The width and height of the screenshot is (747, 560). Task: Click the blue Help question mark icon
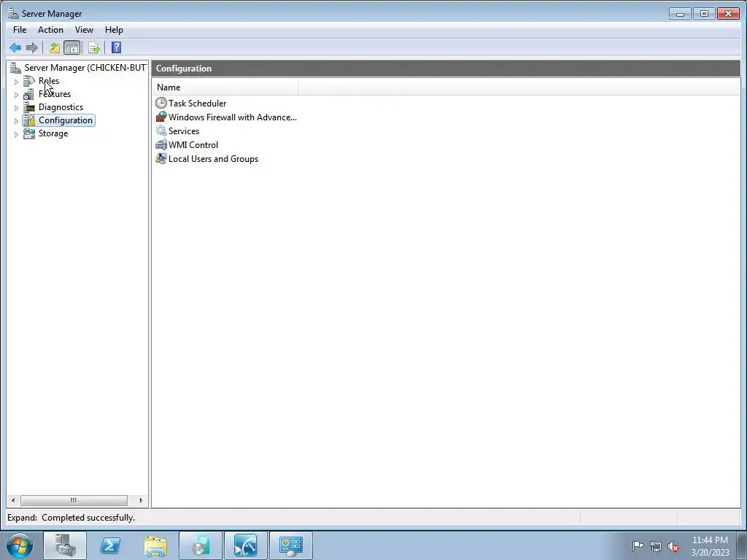coord(116,47)
